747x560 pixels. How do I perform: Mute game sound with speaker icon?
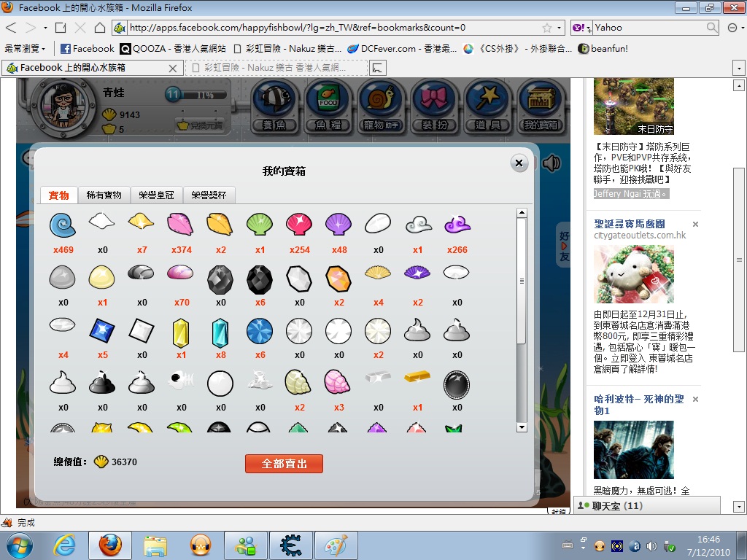pos(551,163)
